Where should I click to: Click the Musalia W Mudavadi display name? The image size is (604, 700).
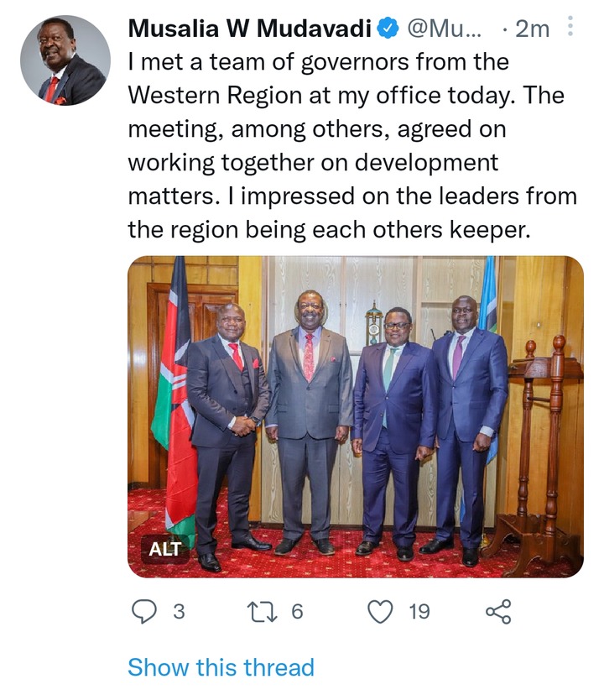(249, 29)
